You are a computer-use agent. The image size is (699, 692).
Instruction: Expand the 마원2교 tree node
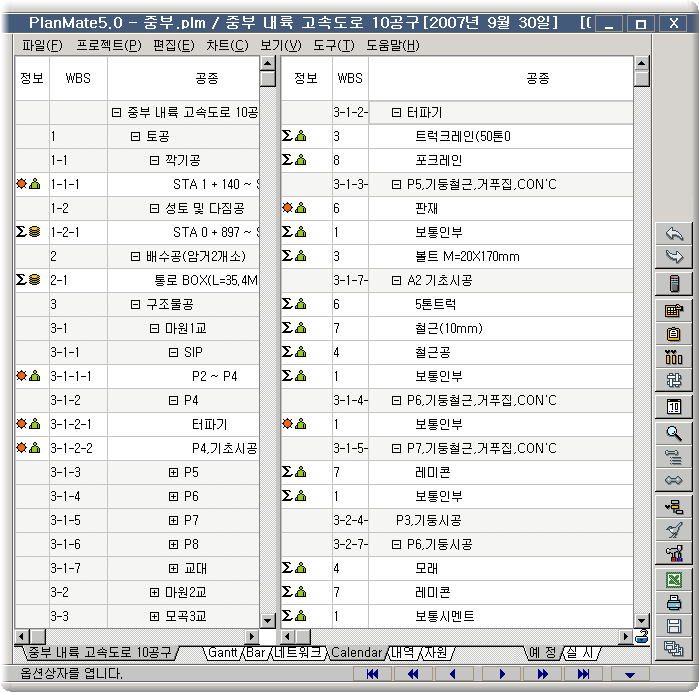[155, 592]
